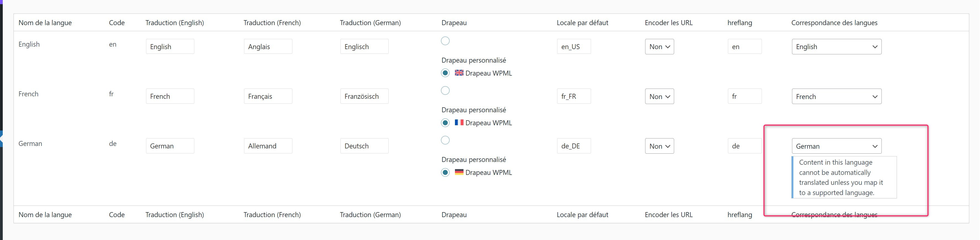Click the 'de' code cell

coord(113,143)
